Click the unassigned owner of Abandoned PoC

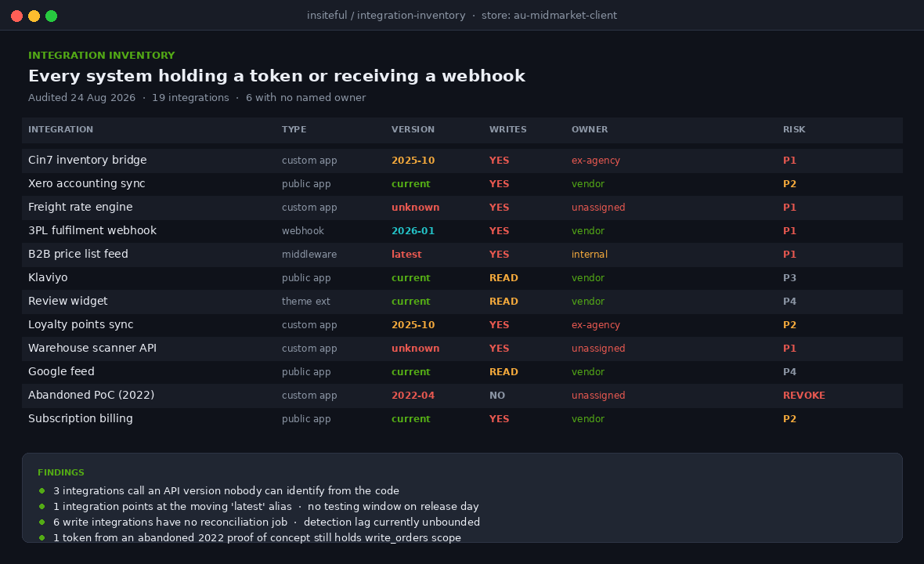(598, 396)
